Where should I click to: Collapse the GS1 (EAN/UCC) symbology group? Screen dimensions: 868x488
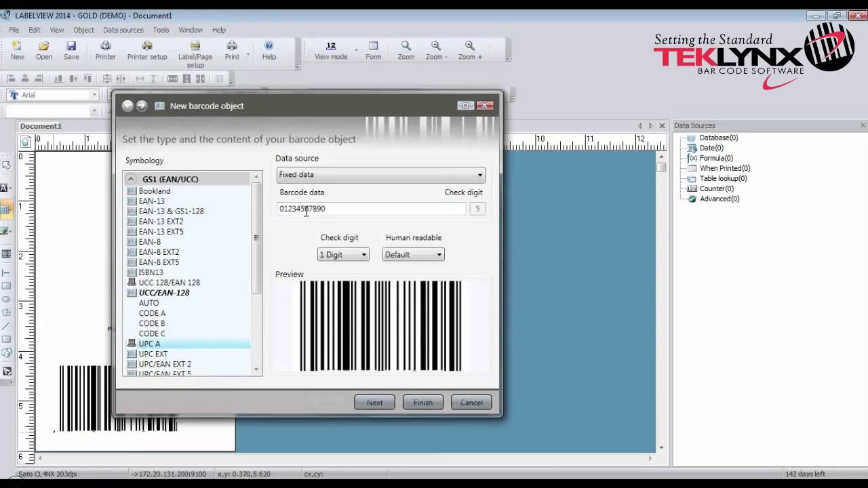pos(132,180)
